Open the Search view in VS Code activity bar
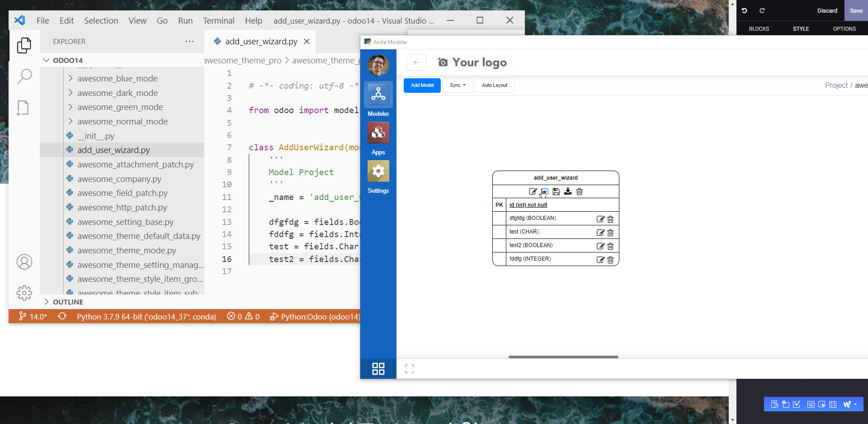This screenshot has width=868, height=424. pyautogui.click(x=24, y=76)
